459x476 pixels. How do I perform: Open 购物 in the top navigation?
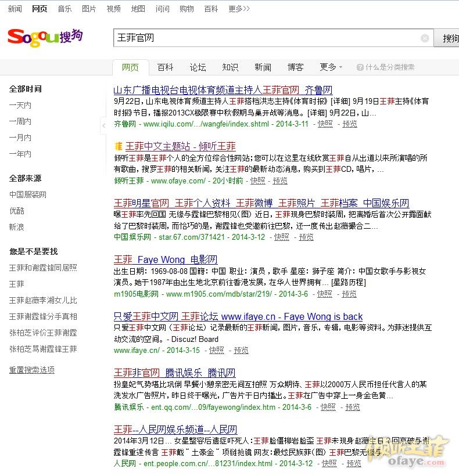187,9
